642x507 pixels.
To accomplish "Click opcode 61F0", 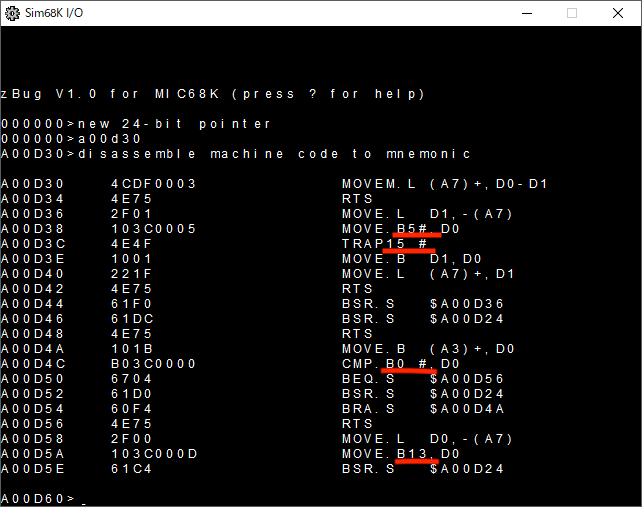I will tap(131, 304).
